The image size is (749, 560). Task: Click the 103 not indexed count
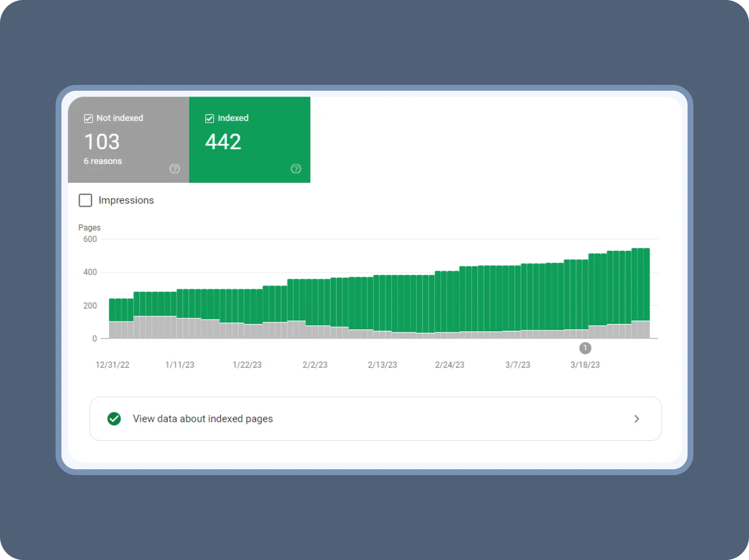(102, 142)
